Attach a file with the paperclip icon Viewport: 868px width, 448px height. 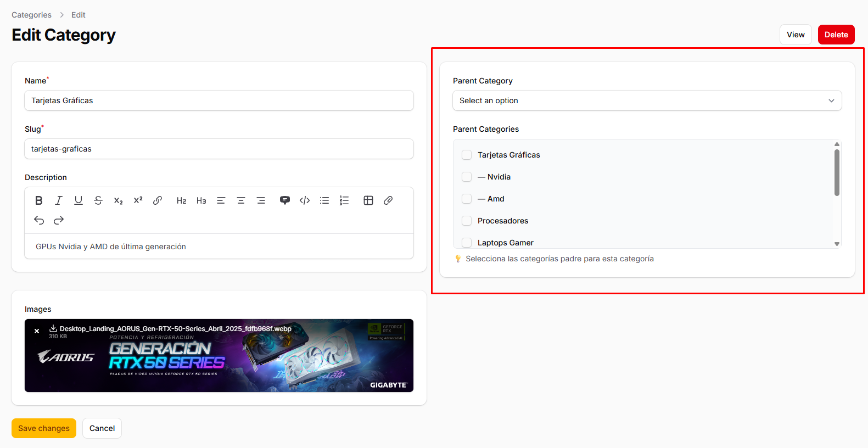[388, 200]
